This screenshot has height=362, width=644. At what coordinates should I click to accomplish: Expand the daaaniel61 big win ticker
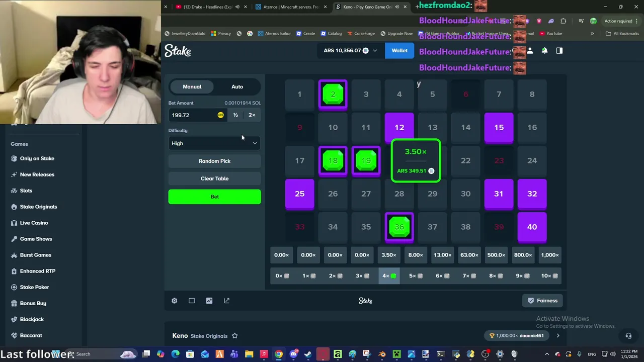point(557,335)
